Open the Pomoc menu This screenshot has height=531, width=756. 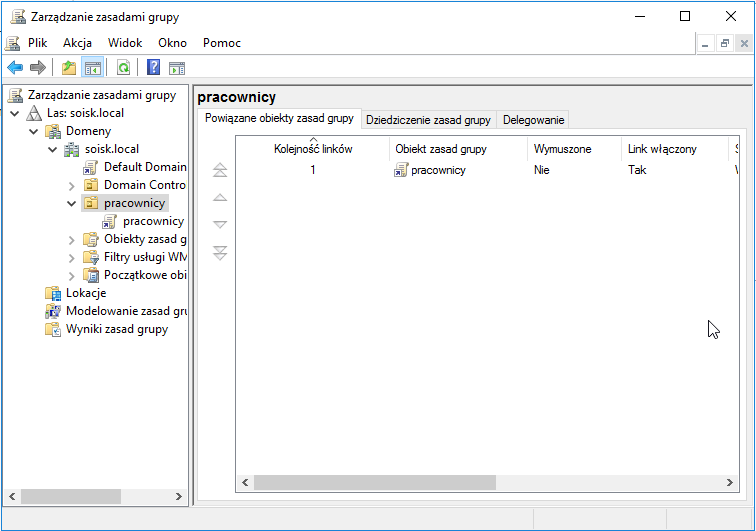pos(222,43)
